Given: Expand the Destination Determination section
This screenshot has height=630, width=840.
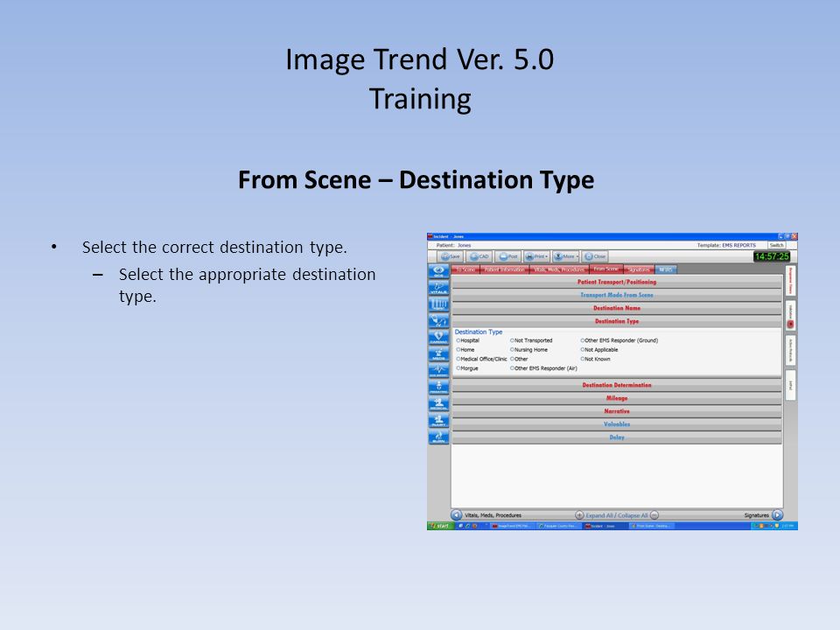Looking at the screenshot, I should (617, 385).
